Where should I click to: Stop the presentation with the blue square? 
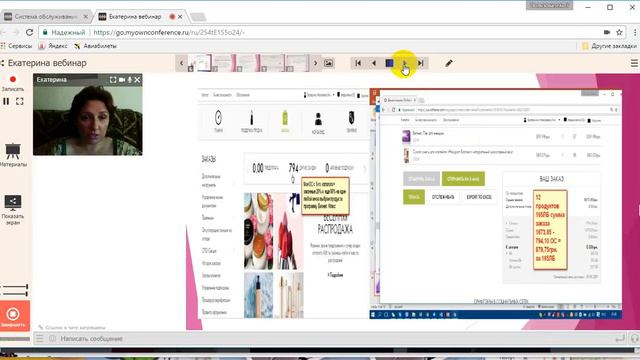pyautogui.click(x=389, y=63)
